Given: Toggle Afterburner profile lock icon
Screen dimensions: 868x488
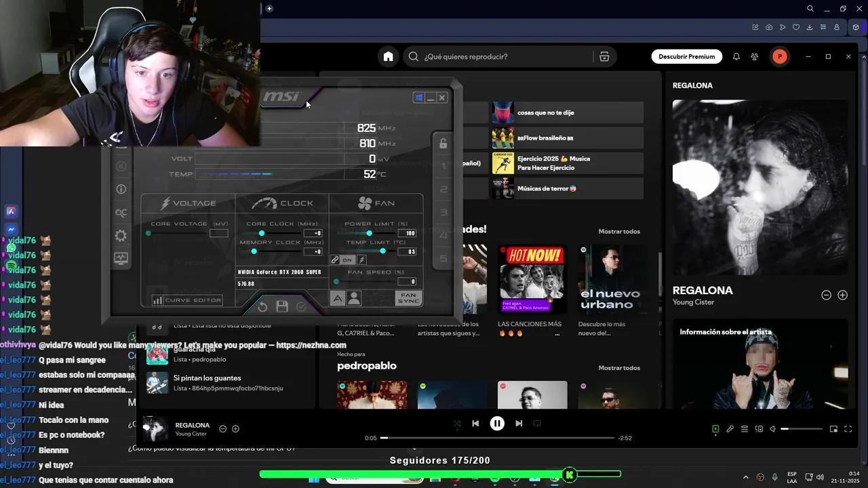Looking at the screenshot, I should [443, 144].
